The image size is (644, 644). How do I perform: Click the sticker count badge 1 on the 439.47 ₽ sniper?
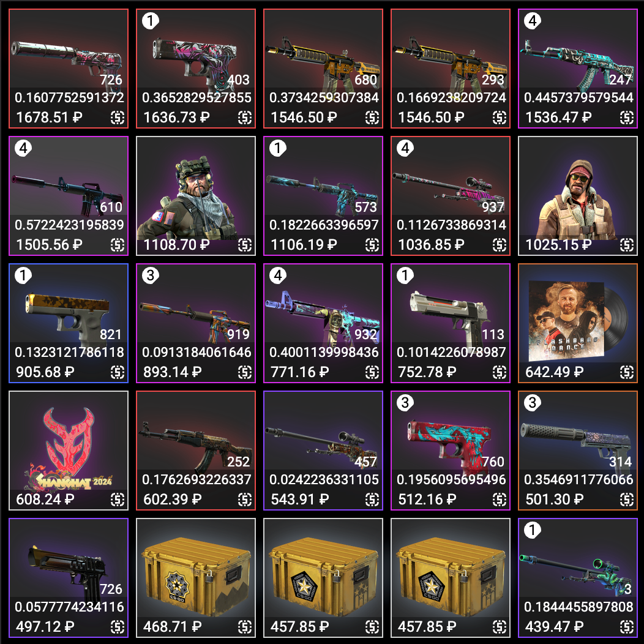tap(533, 530)
